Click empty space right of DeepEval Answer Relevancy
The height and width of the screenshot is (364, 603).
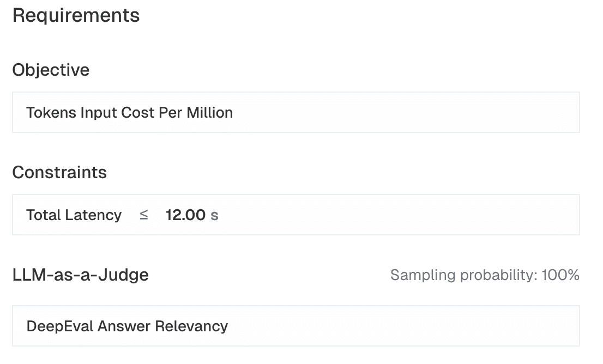pos(403,326)
